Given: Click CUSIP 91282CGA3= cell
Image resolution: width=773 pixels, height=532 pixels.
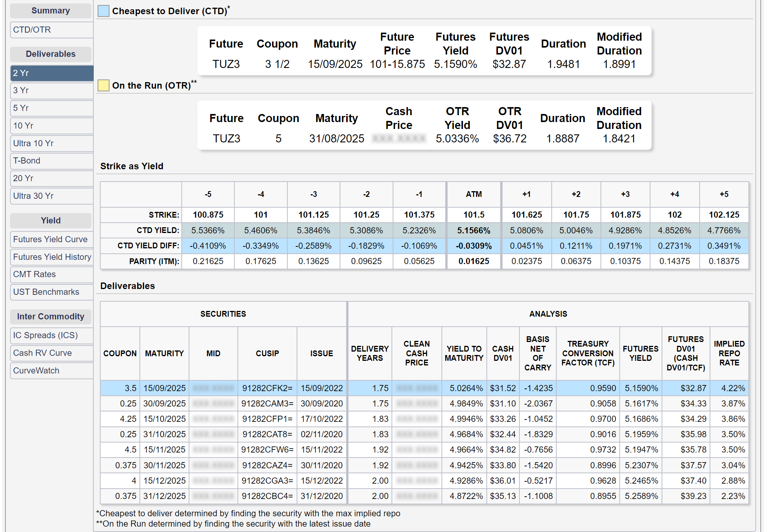Looking at the screenshot, I should 267,481.
